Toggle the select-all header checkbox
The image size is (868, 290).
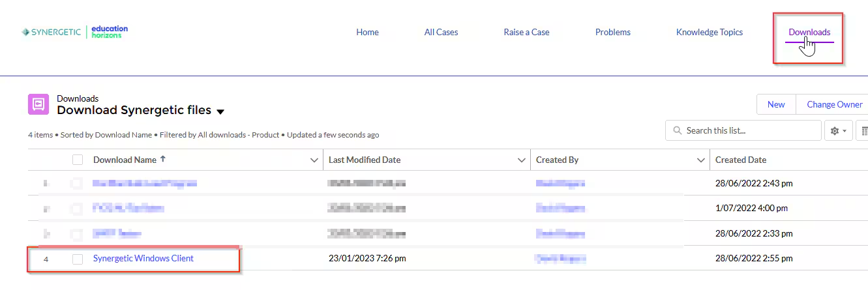[78, 160]
